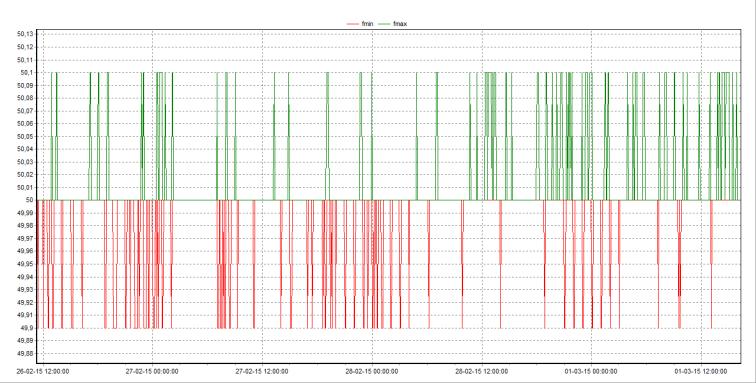This screenshot has width=756, height=383.
Task: Click the 50,1 y-axis label
Action: [26, 72]
